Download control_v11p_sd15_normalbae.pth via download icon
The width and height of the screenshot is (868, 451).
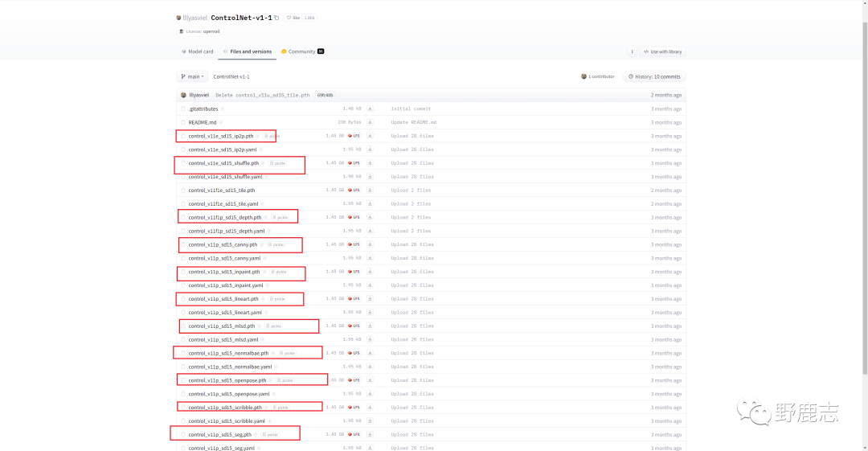pyautogui.click(x=370, y=353)
